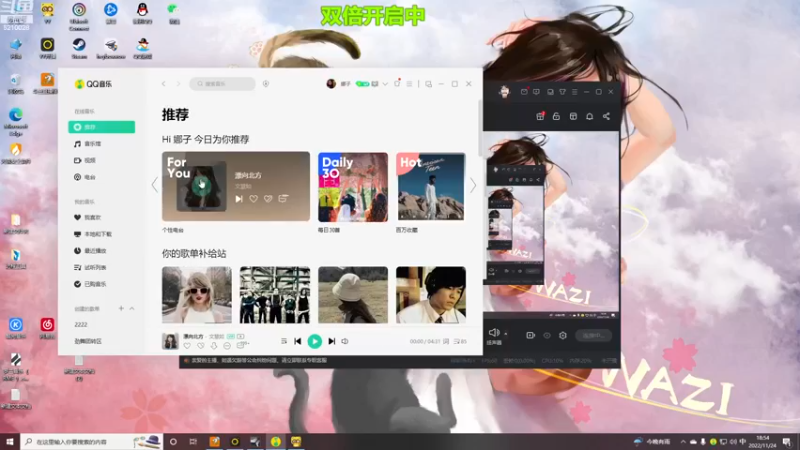The width and height of the screenshot is (800, 450).
Task: Toggle the lock icon in streaming window
Action: [x=556, y=116]
